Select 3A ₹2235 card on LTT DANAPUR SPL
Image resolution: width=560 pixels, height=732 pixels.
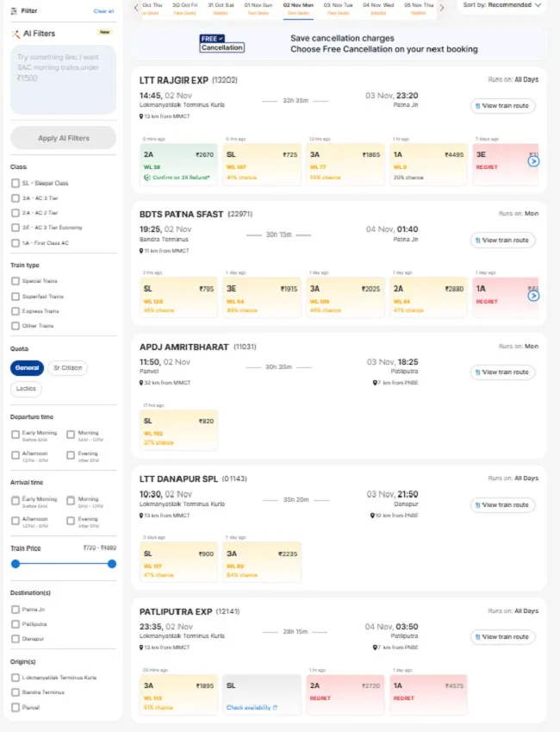(262, 562)
